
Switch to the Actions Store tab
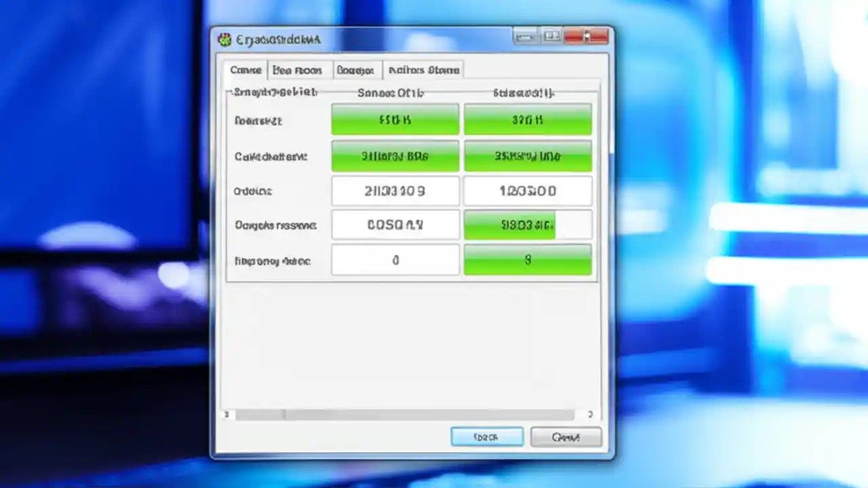coord(424,70)
